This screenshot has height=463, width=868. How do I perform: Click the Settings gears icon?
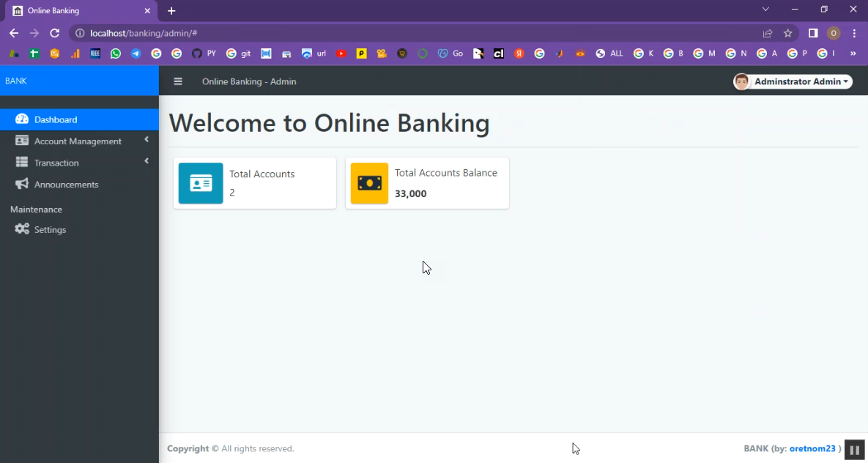pos(21,229)
